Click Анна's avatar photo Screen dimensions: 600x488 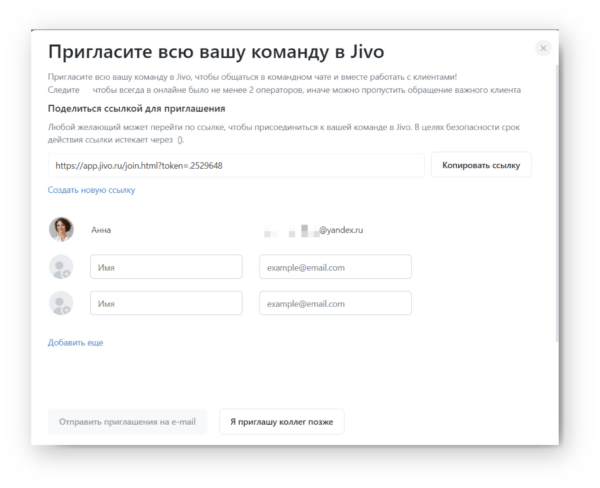[61, 229]
